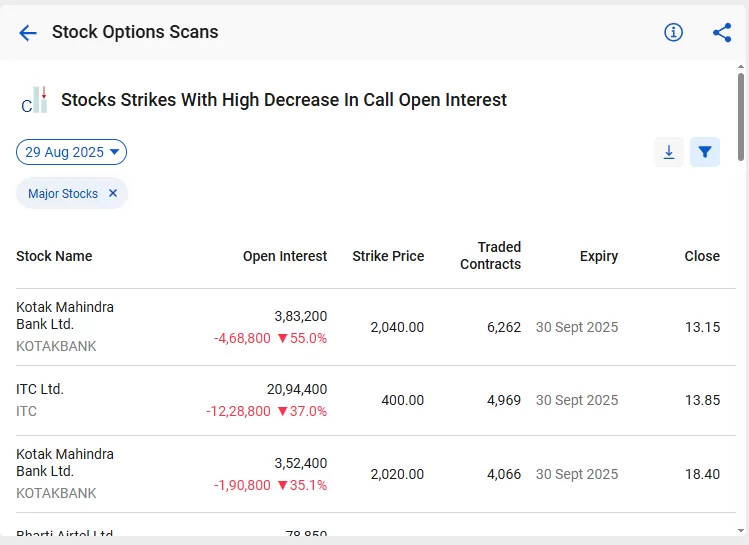Share this scan via share icon
Viewport: 749px width, 545px height.
(722, 32)
